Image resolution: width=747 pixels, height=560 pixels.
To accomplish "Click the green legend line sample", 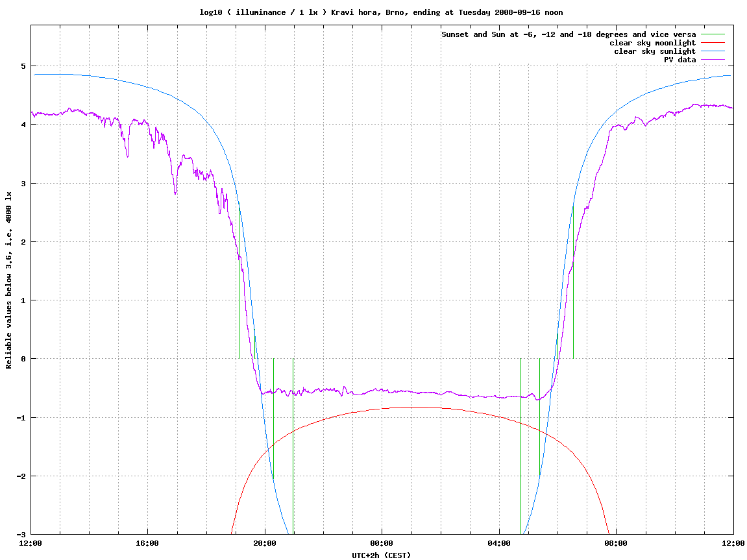I will point(712,34).
